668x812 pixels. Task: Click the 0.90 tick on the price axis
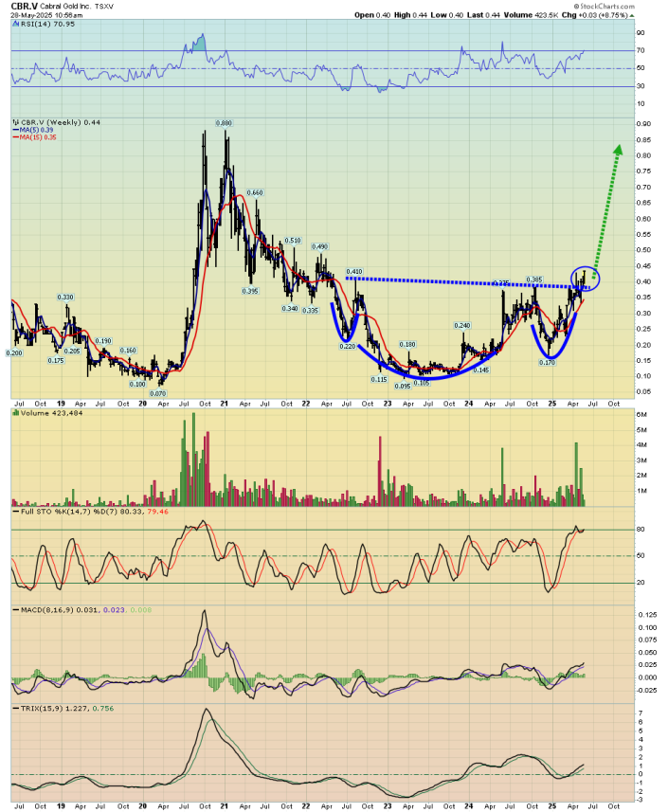coord(643,124)
